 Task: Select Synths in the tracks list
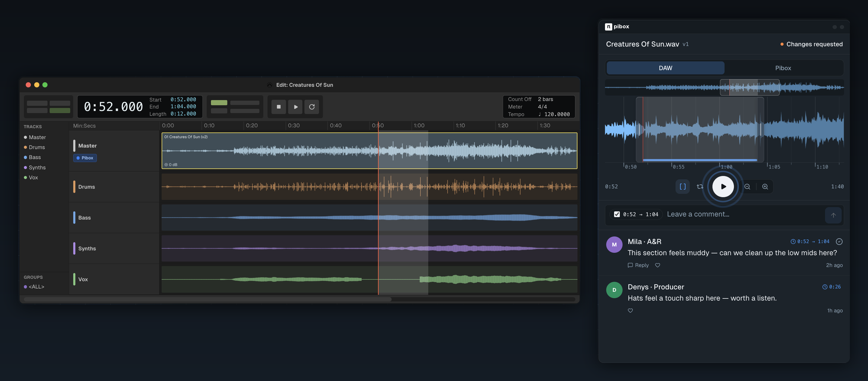click(x=35, y=168)
